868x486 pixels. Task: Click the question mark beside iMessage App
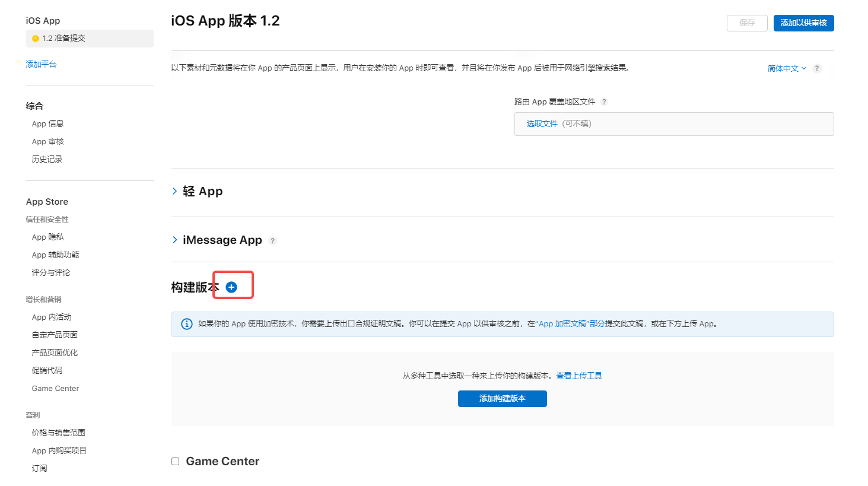pos(272,241)
